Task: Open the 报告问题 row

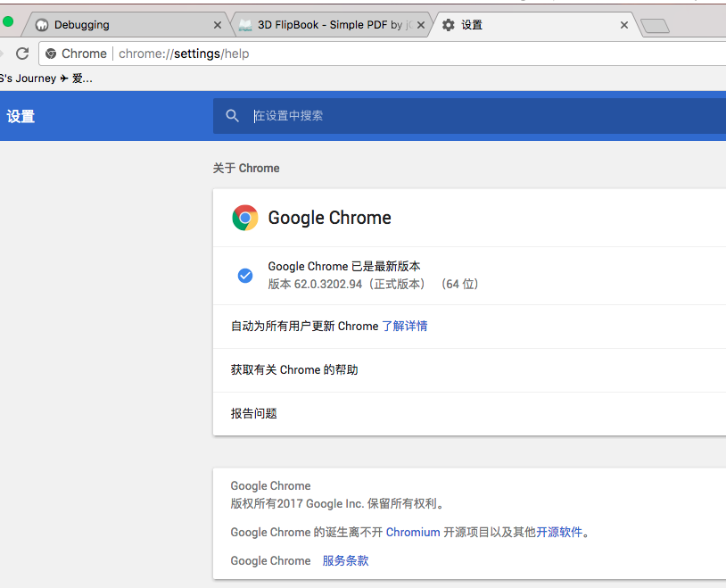Action: (x=469, y=414)
